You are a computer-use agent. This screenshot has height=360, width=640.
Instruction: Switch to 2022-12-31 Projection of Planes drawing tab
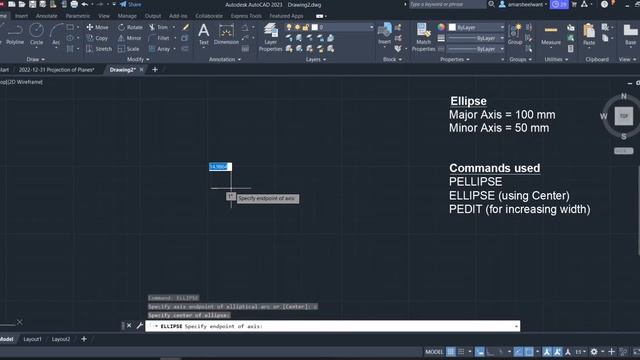click(56, 70)
